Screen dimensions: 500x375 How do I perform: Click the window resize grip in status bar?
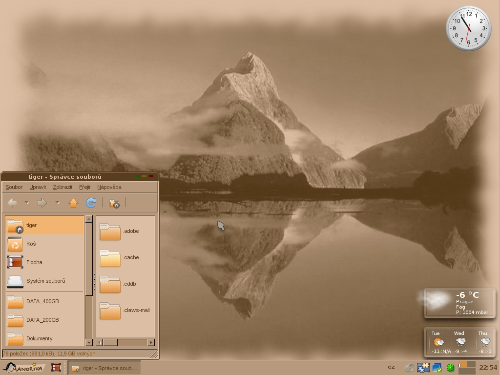click(154, 354)
